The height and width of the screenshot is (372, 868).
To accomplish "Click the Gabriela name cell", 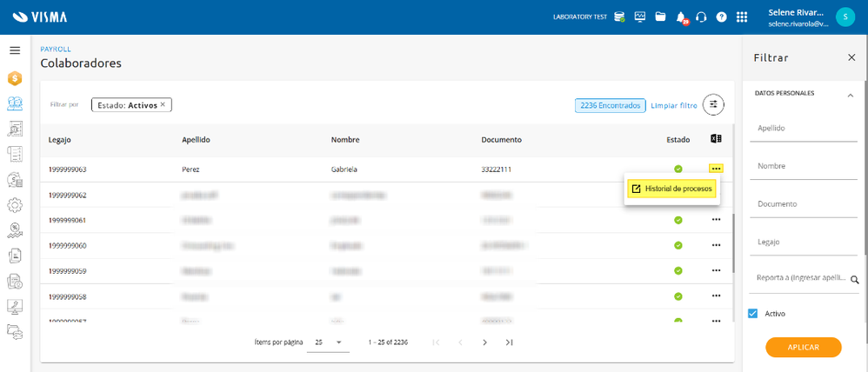I will click(344, 169).
